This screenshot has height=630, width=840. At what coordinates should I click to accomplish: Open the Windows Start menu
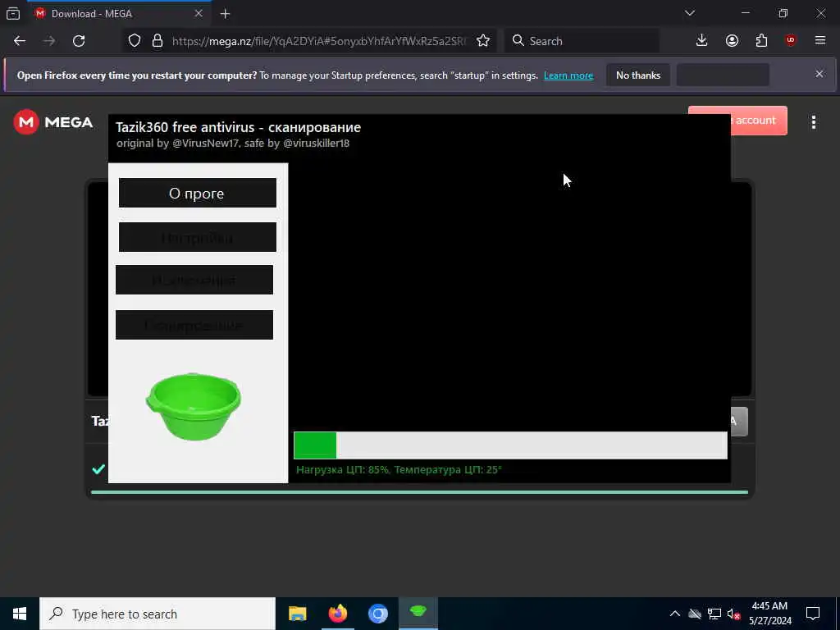point(20,614)
